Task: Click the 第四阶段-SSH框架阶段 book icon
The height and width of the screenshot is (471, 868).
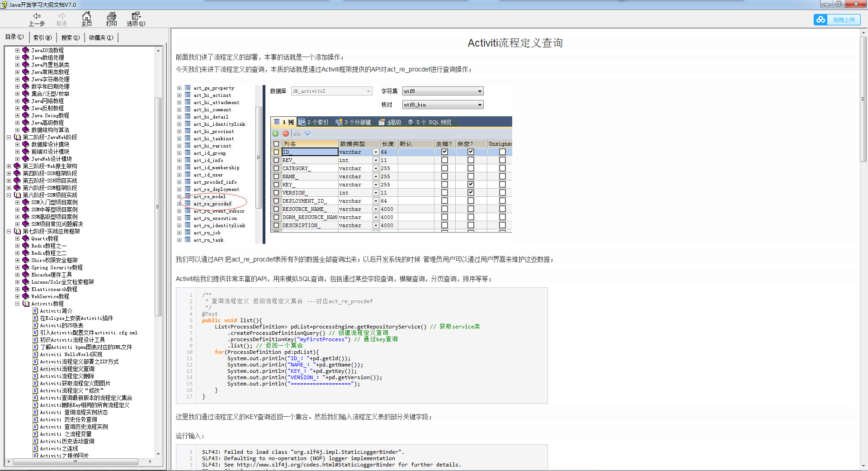Action: (17, 173)
